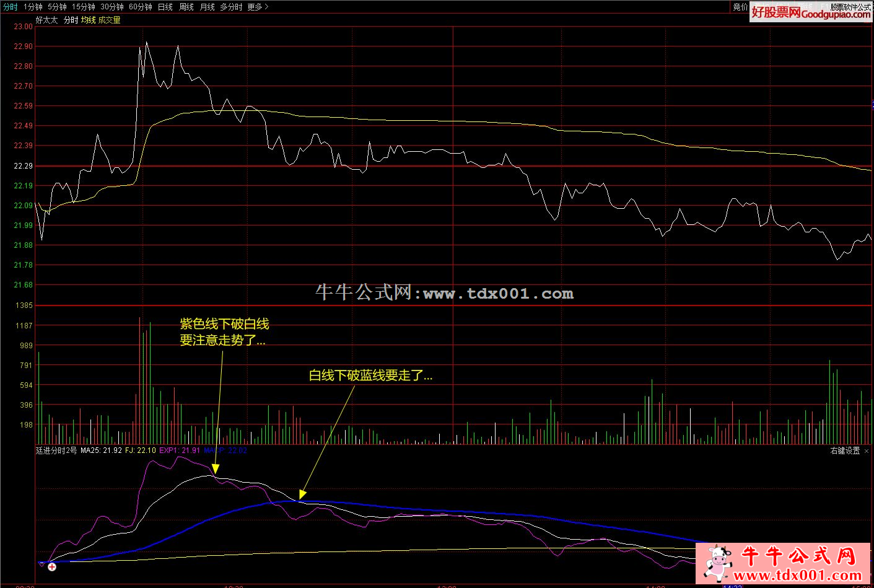Image resolution: width=874 pixels, height=588 pixels.
Task: Click the 594 volume axis label
Action: click(x=26, y=385)
